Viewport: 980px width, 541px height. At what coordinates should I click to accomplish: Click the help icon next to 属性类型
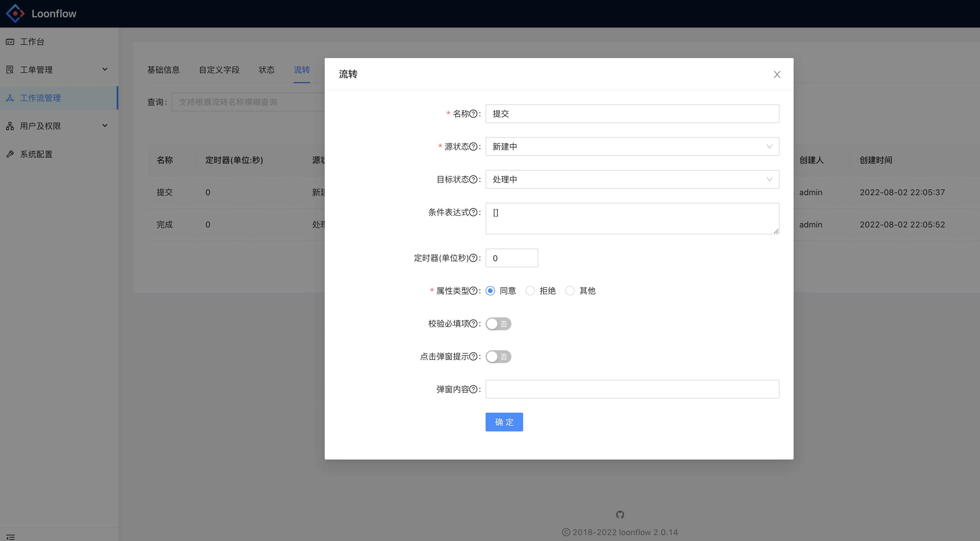pyautogui.click(x=473, y=291)
